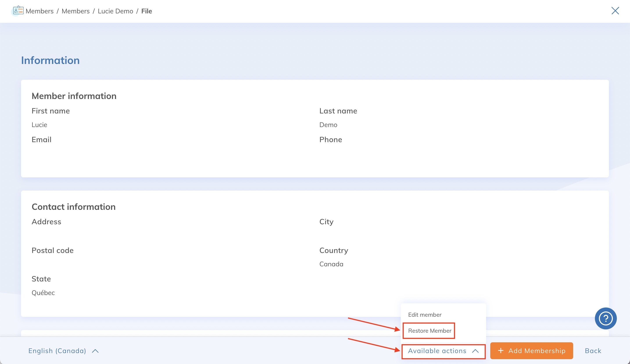Click the File breadcrumb item
The image size is (630, 364).
pyautogui.click(x=147, y=11)
